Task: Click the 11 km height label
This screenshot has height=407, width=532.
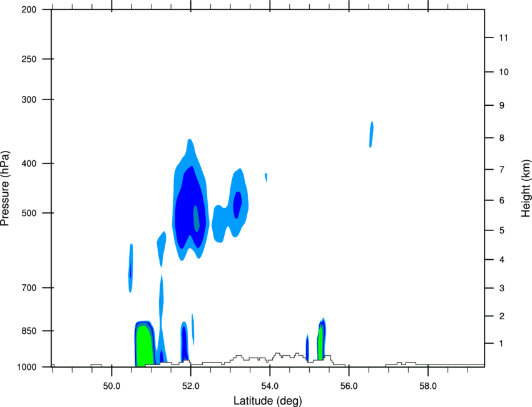Action: tap(504, 38)
